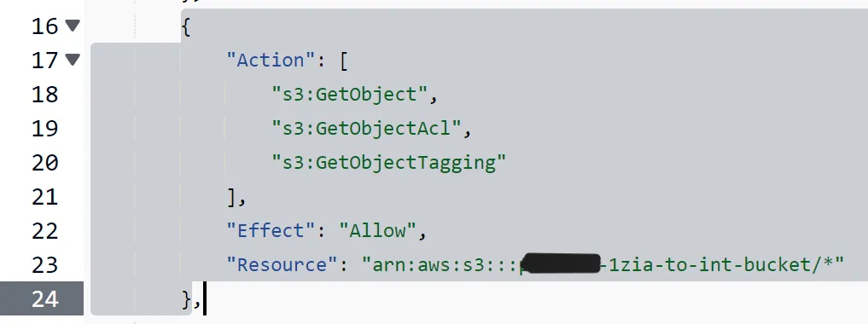Select line number 20 in gutter
Screen dimensions: 868x324
[x=45, y=163]
